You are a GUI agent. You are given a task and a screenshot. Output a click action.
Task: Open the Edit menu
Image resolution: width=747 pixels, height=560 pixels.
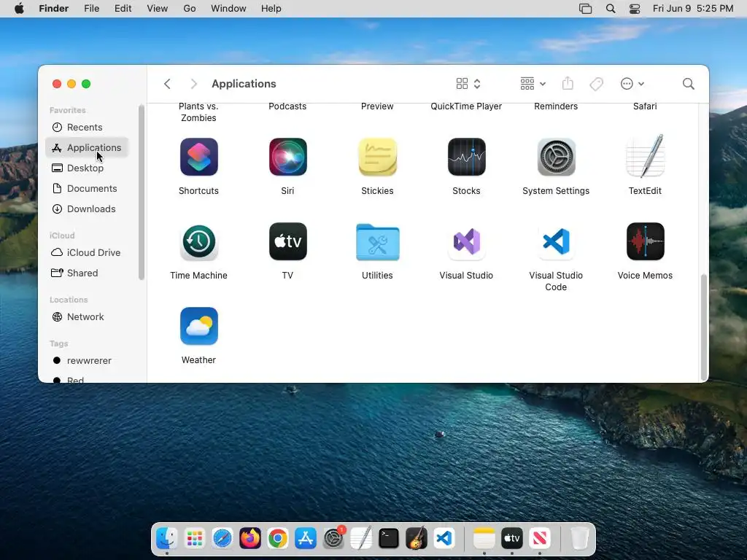(123, 9)
